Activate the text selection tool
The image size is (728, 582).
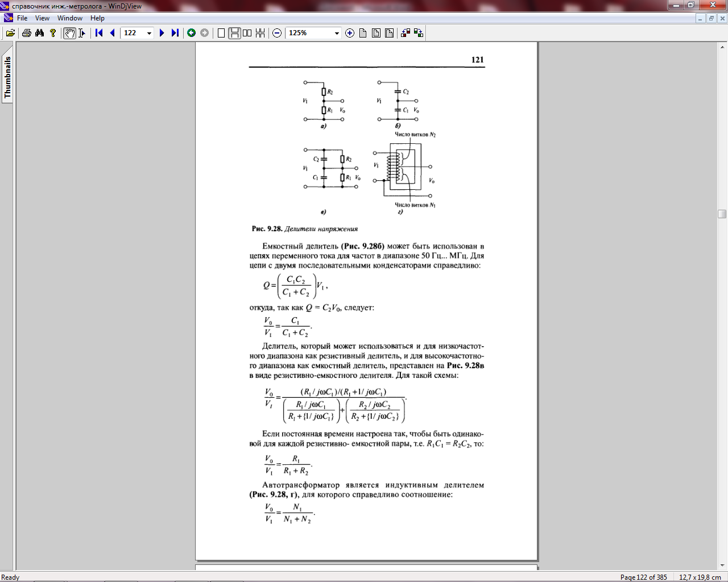(82, 33)
